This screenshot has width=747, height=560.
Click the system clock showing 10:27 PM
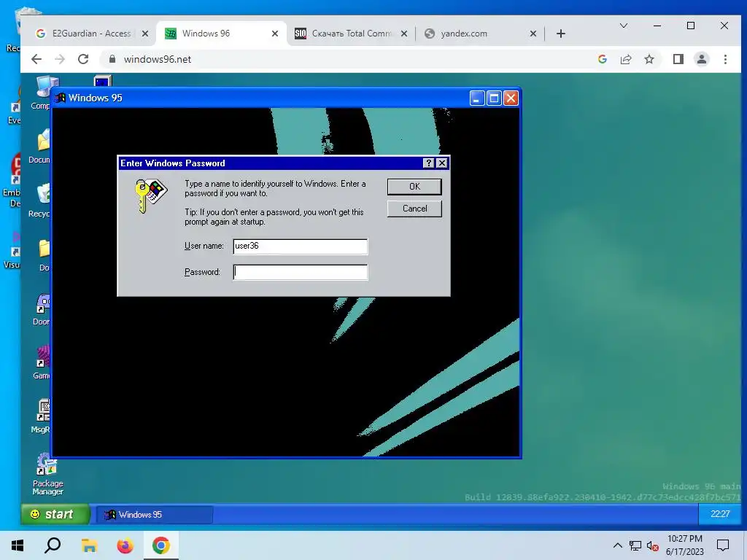click(684, 545)
